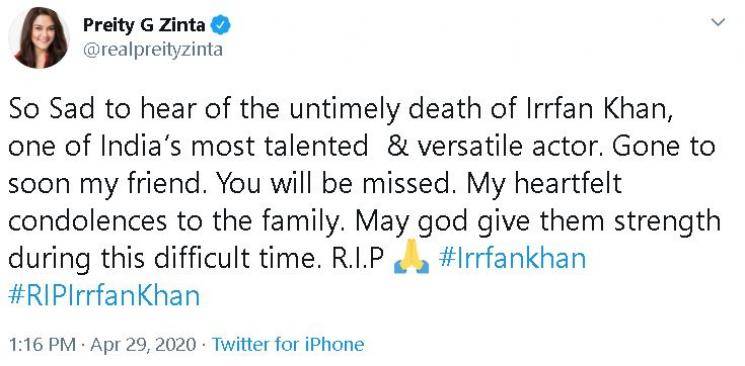Click the ampersand symbol in the tweet
Image resolution: width=745 pixels, height=366 pixels.
click(395, 146)
